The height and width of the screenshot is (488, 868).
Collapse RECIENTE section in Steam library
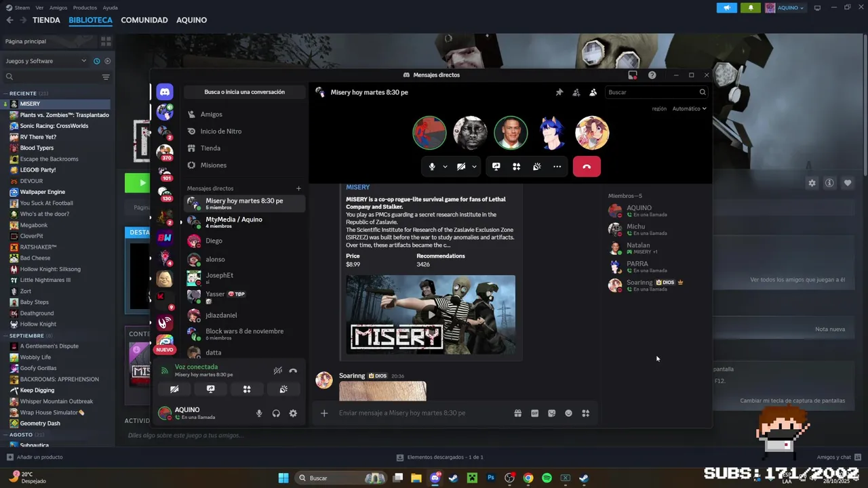coord(24,93)
